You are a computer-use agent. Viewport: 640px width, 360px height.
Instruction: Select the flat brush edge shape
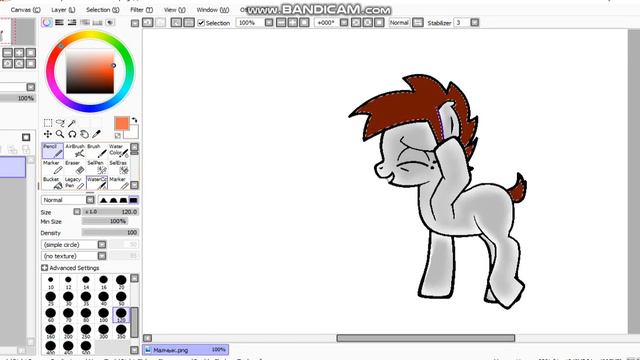pos(133,200)
